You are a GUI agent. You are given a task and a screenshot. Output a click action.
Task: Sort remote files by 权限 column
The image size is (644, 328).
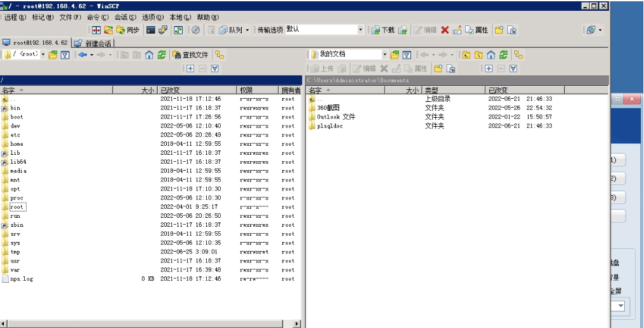[258, 90]
